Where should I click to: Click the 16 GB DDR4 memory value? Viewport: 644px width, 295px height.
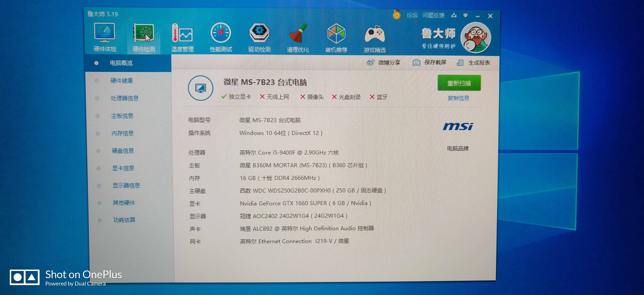coord(280,178)
